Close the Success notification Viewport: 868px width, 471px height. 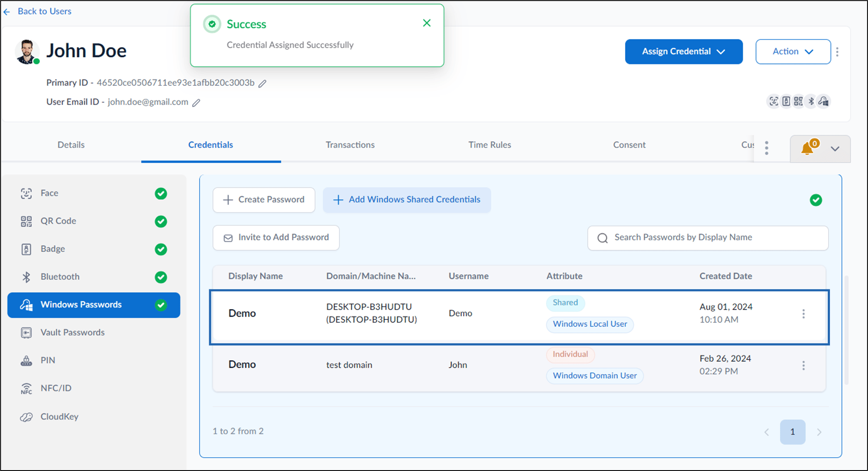[x=427, y=23]
